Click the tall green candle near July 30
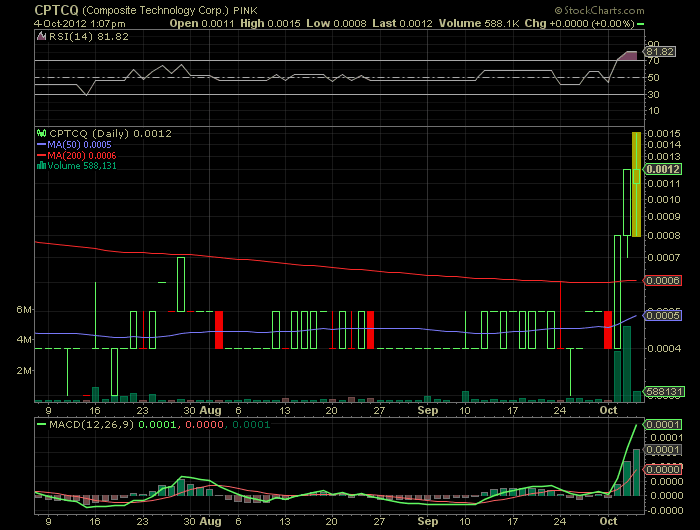 [x=181, y=284]
